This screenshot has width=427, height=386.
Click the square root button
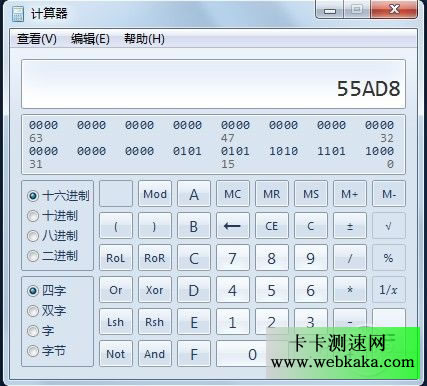coord(389,226)
